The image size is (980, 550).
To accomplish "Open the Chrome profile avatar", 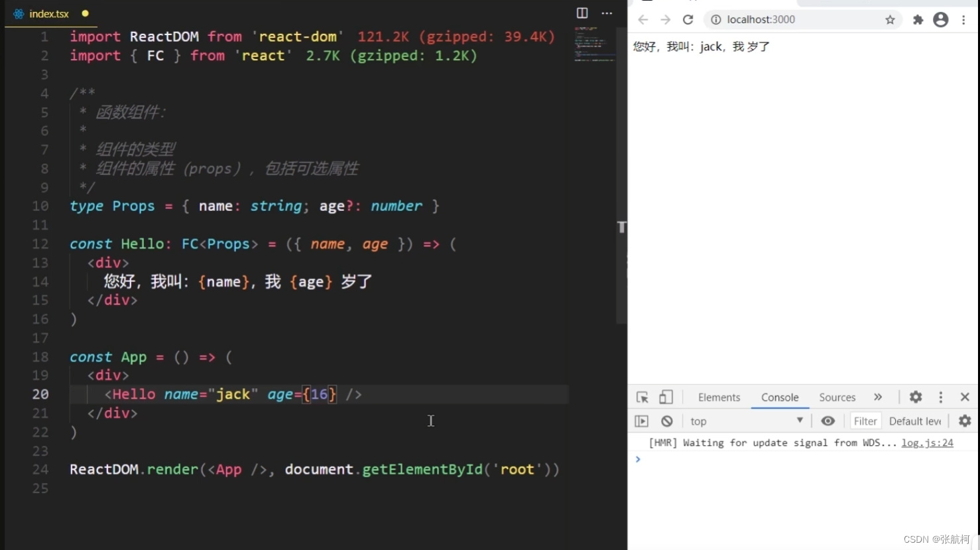I will click(x=941, y=20).
